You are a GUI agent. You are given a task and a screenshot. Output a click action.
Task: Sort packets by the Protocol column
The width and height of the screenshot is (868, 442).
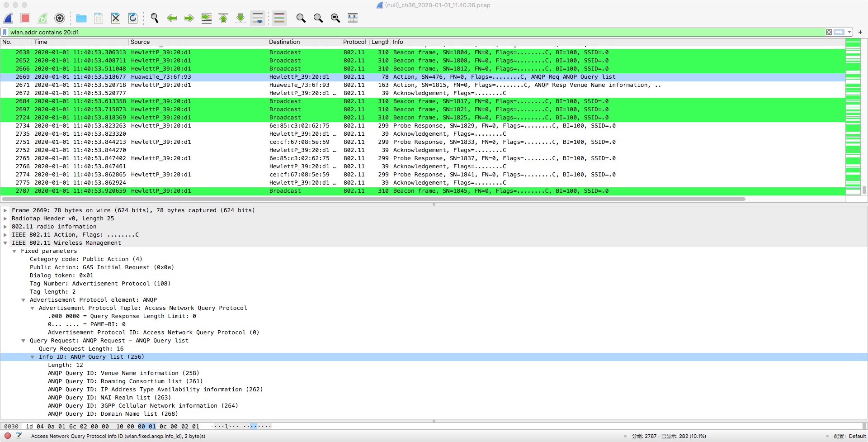coord(355,42)
